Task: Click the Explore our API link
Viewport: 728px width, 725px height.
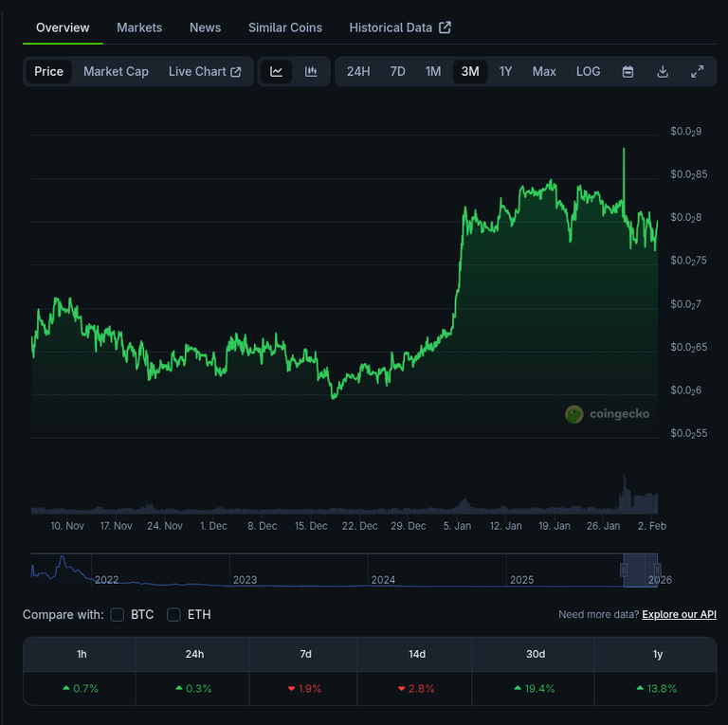Action: coord(679,615)
